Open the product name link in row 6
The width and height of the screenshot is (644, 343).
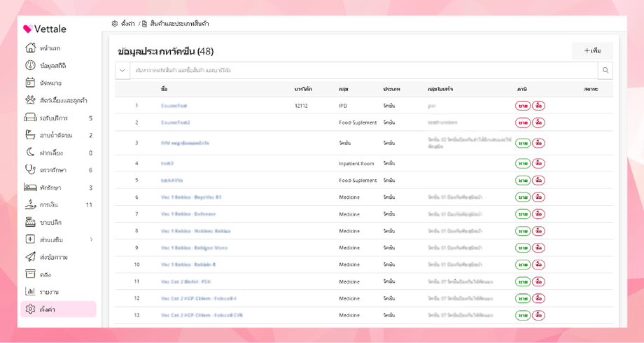click(191, 197)
